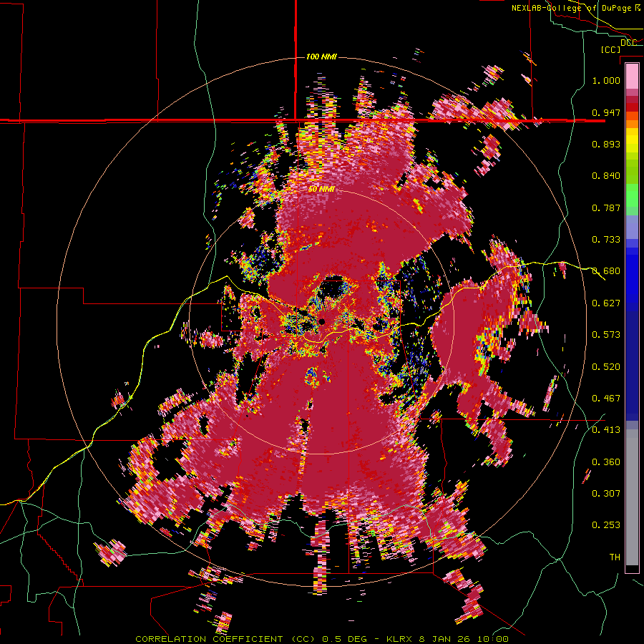The height and width of the screenshot is (644, 644).
Task: Click the 0.360 scale label
Action: click(606, 462)
